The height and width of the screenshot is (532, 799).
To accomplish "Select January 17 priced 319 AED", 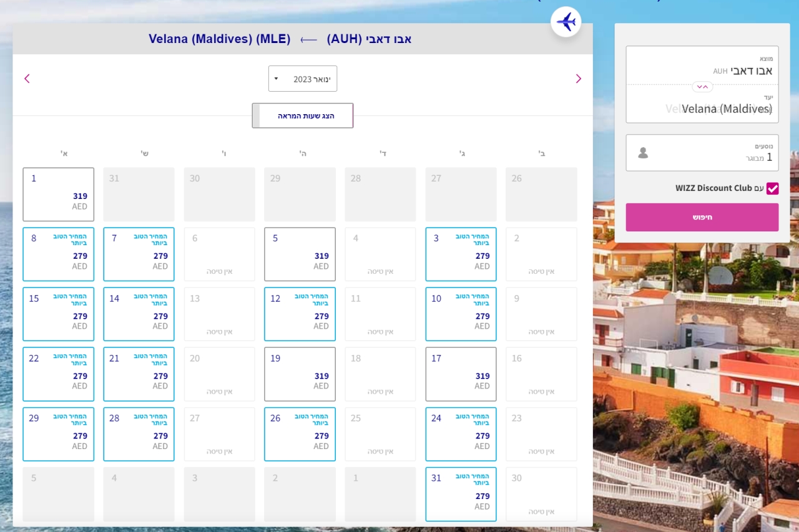I will 461,374.
